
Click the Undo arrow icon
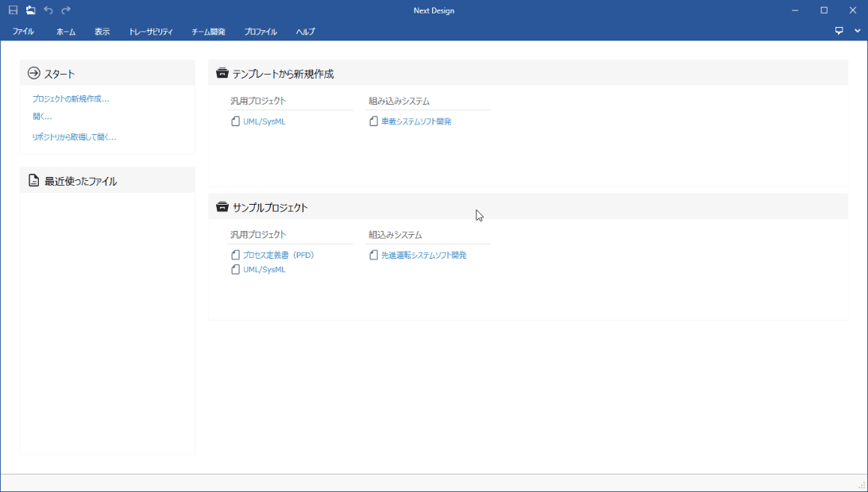coord(48,10)
